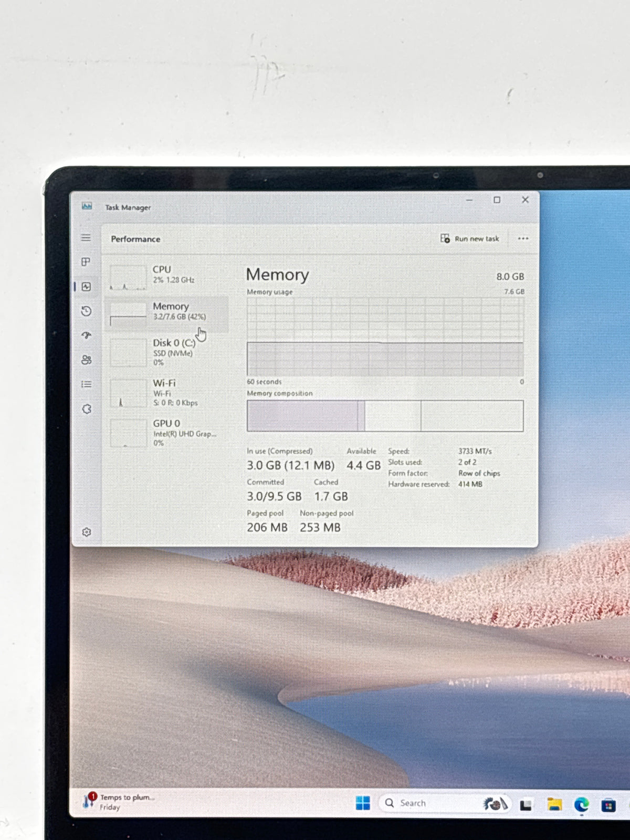Open Microsoft Store from the taskbar
Screen dimensions: 630x840
(x=608, y=805)
